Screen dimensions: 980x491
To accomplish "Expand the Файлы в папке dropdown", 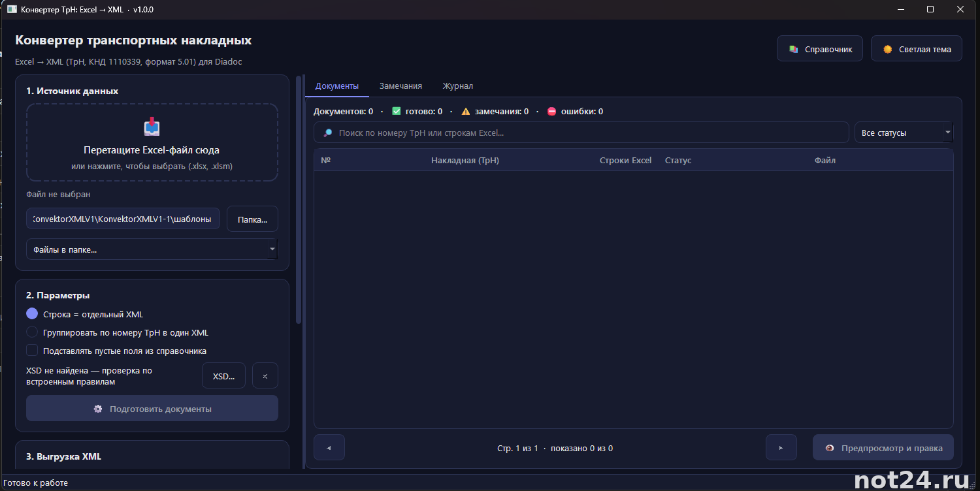I will (152, 249).
